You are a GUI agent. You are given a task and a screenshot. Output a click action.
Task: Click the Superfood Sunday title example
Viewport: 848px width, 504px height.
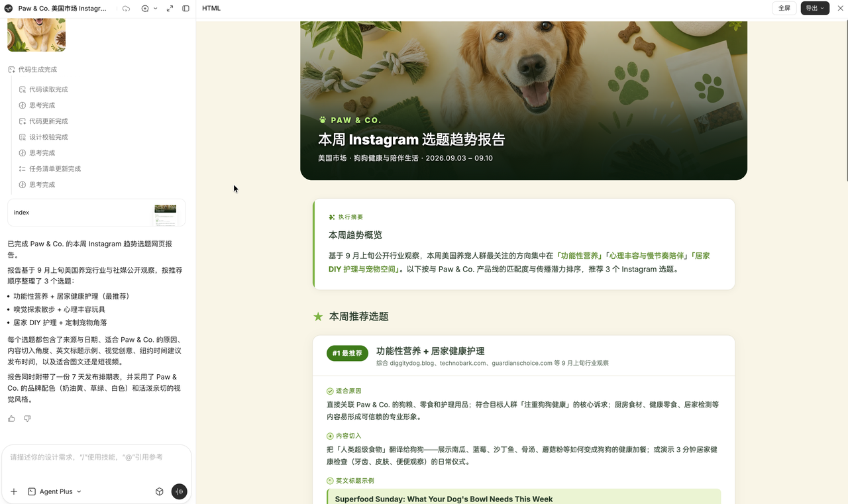click(444, 499)
